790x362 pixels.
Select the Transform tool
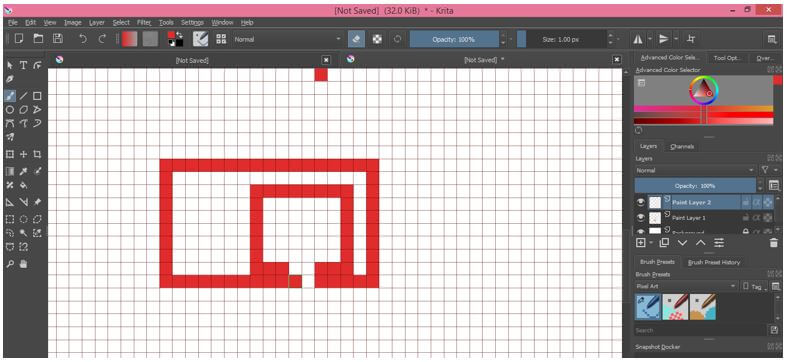10,155
